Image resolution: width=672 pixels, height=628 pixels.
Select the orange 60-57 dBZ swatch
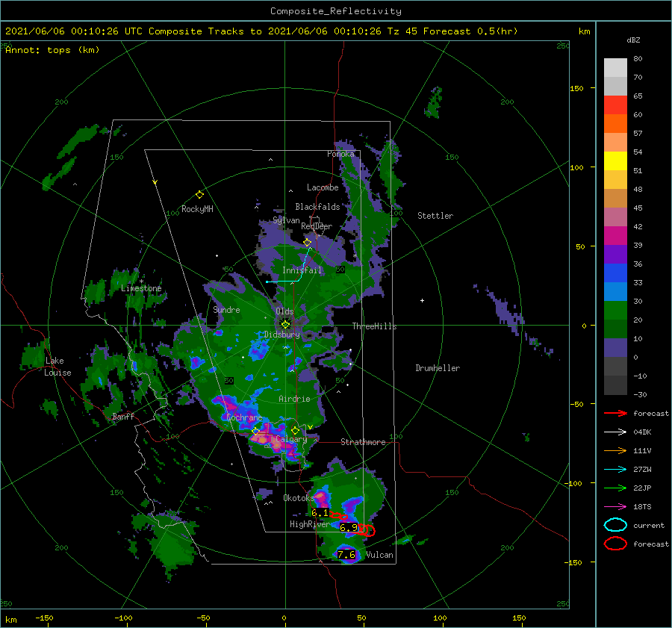(x=615, y=124)
